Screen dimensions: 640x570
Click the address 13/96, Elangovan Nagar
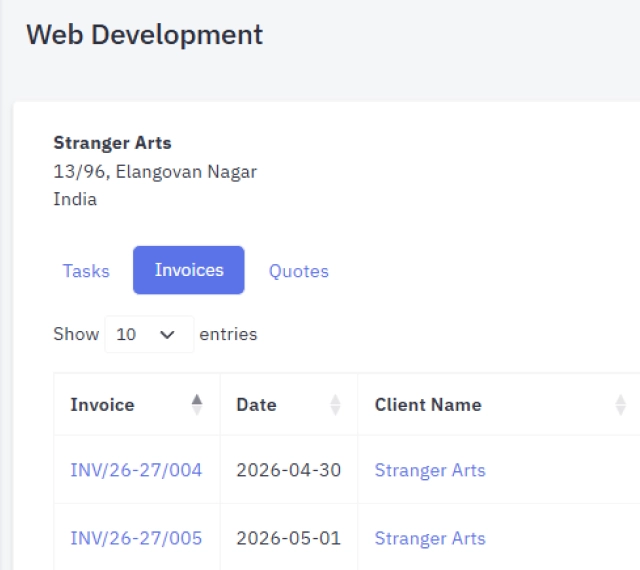(x=155, y=171)
